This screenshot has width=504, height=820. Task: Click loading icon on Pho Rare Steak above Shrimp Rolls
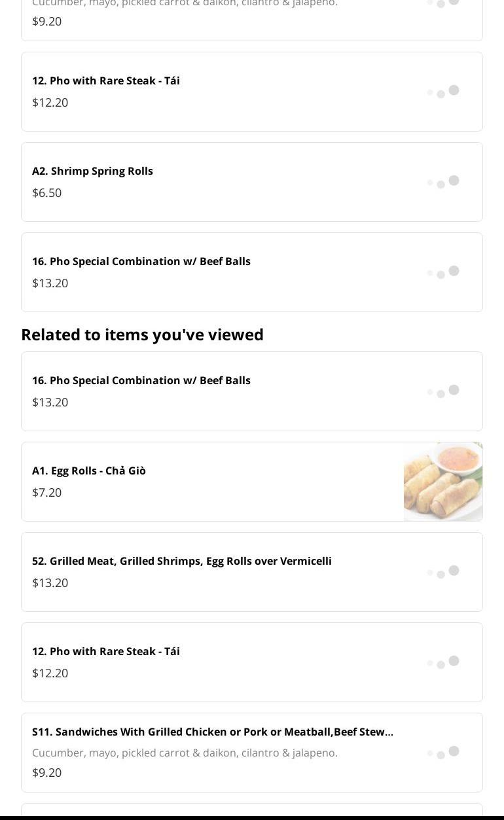(x=443, y=92)
